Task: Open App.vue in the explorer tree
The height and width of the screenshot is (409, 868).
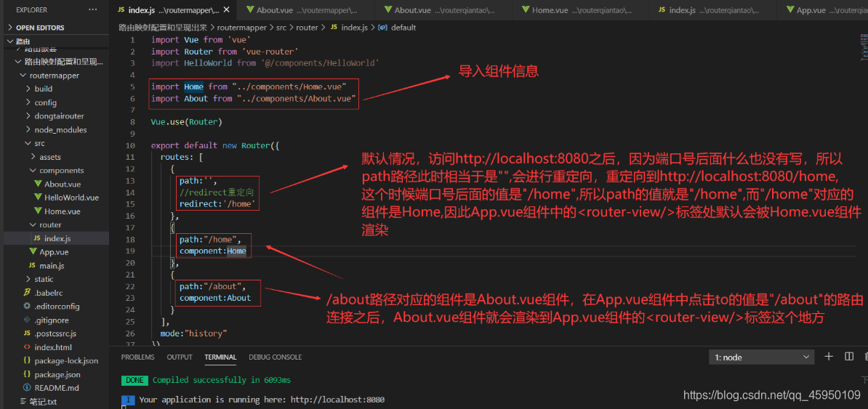Action: pyautogui.click(x=54, y=252)
